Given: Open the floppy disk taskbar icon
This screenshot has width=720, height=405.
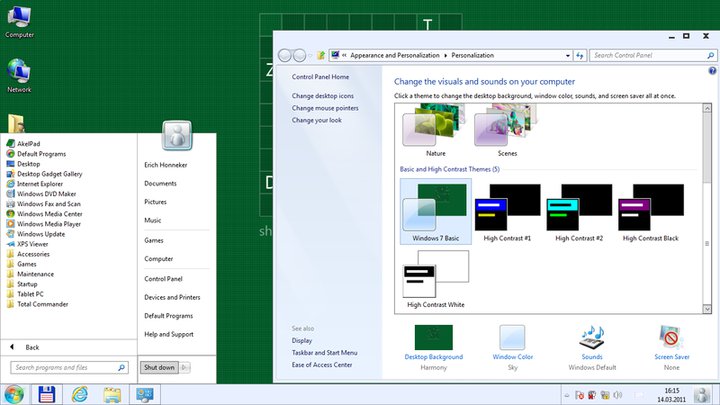Looking at the screenshot, I should click(x=47, y=394).
